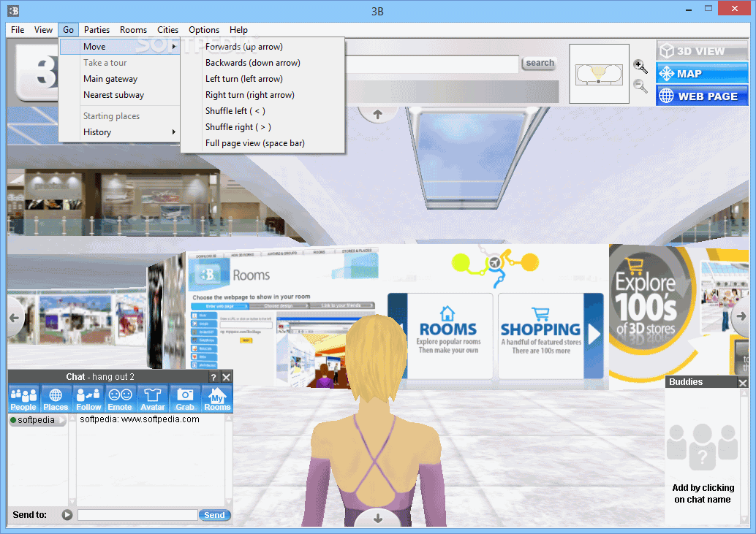
Task: Focus the chat message input field
Action: pos(137,515)
